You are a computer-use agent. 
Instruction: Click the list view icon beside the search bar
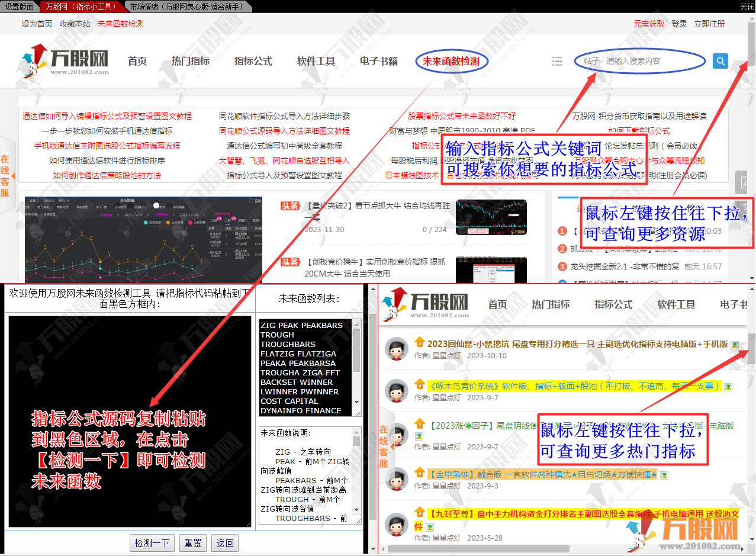(557, 61)
